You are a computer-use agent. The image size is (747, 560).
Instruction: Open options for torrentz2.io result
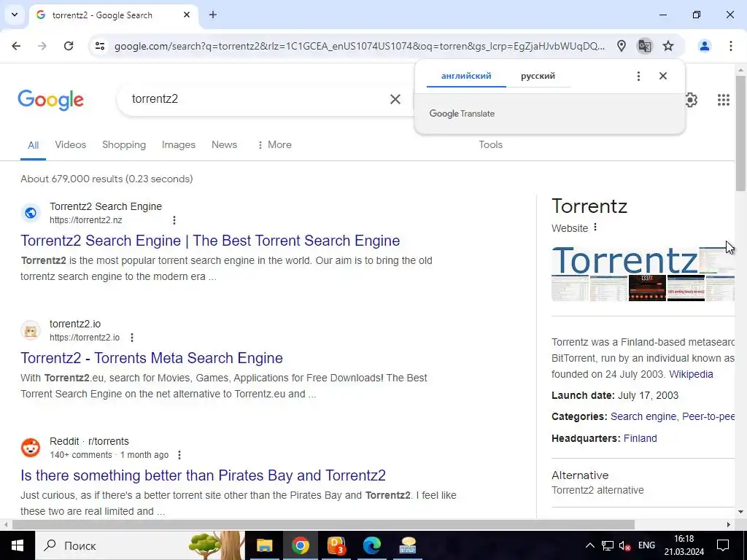[132, 338]
